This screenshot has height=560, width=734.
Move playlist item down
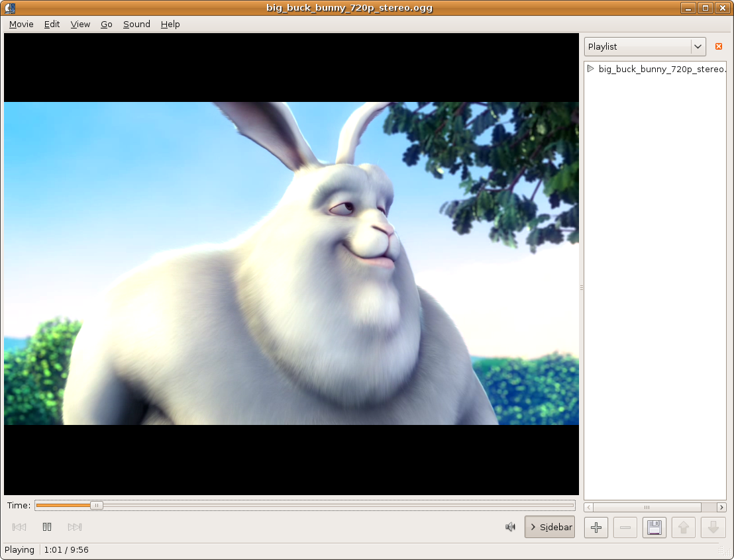[x=712, y=528]
